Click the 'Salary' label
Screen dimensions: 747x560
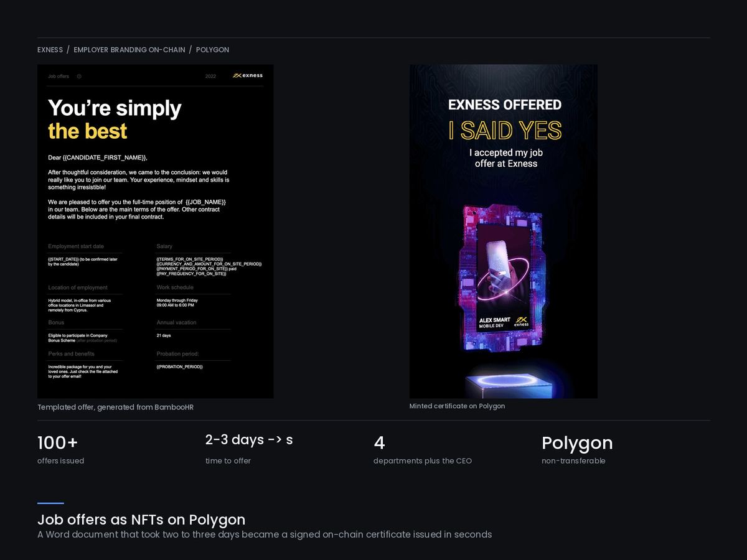(x=164, y=246)
